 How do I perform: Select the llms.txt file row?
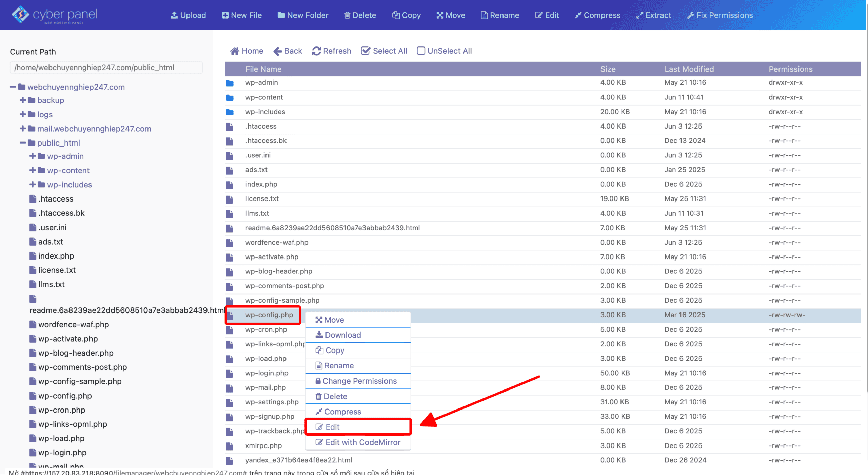542,213
